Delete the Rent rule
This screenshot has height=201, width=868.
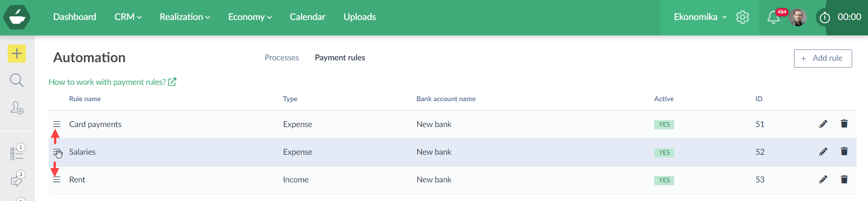[x=844, y=180]
